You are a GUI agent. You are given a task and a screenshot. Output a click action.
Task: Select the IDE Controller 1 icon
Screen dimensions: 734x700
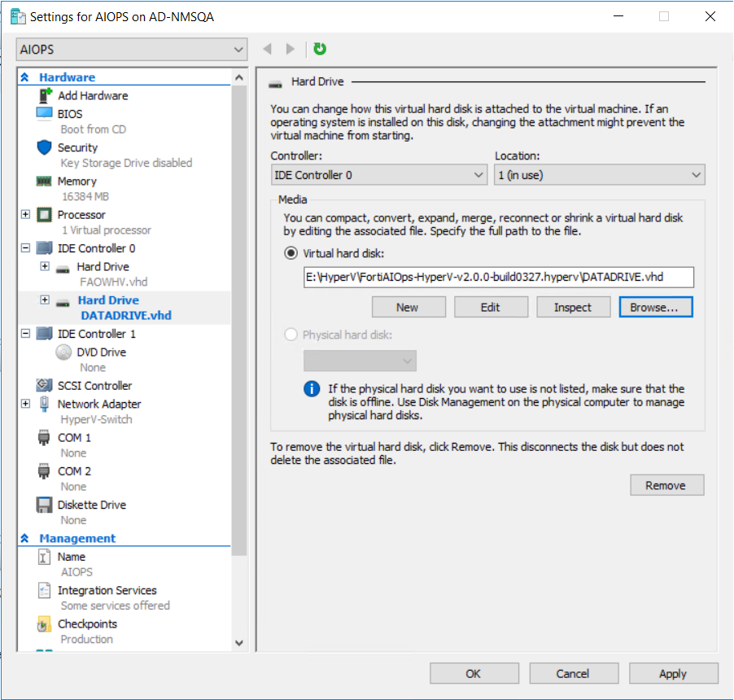point(45,334)
